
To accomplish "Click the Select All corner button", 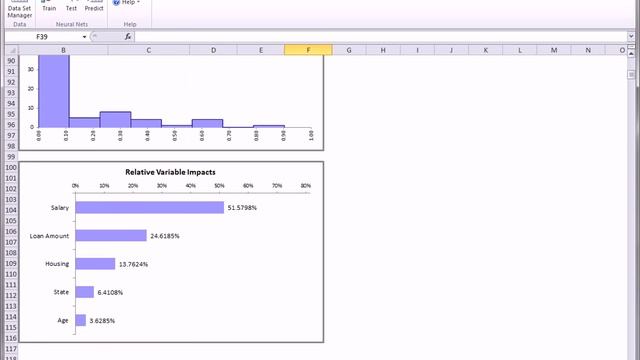I will click(x=11, y=50).
